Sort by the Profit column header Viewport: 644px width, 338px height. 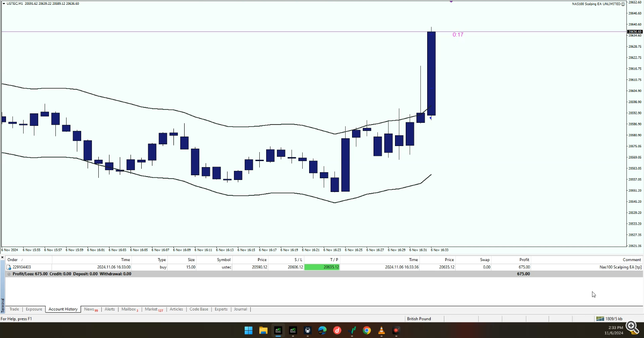tap(511, 260)
